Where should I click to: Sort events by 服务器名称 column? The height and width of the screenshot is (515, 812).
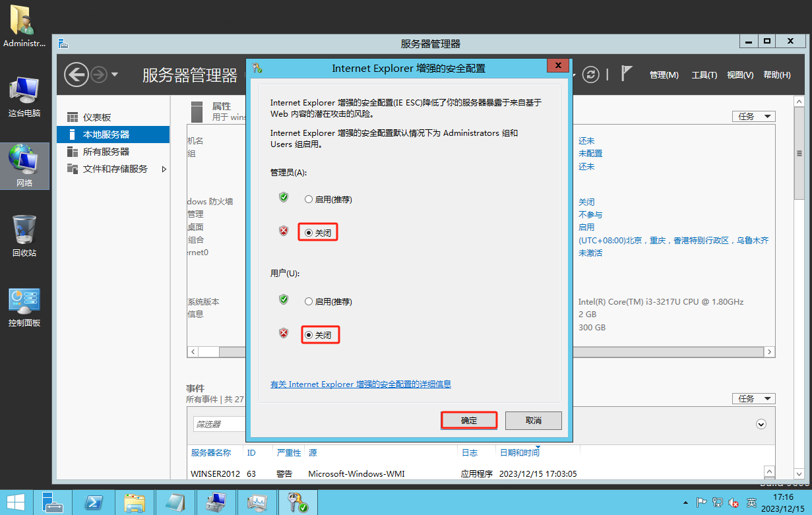(x=211, y=453)
